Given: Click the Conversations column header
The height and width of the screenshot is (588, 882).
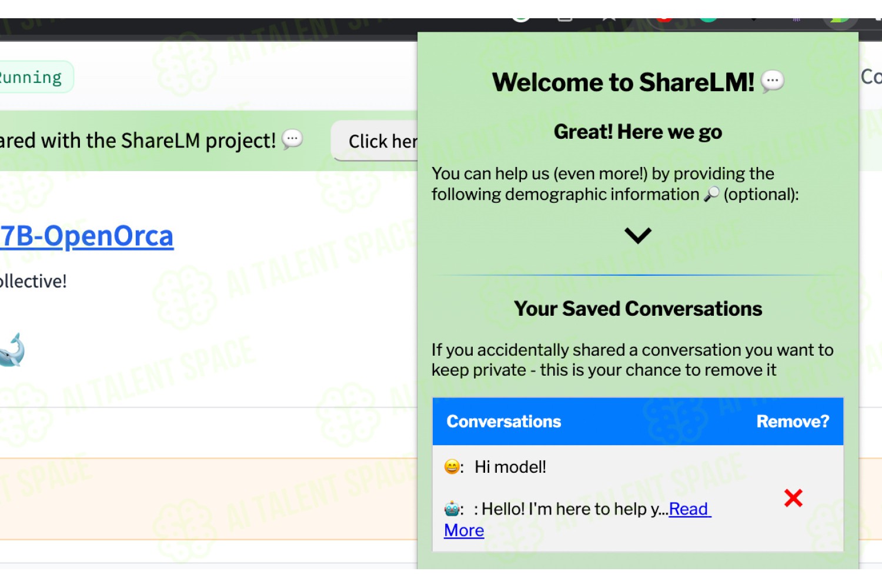Looking at the screenshot, I should pyautogui.click(x=504, y=422).
